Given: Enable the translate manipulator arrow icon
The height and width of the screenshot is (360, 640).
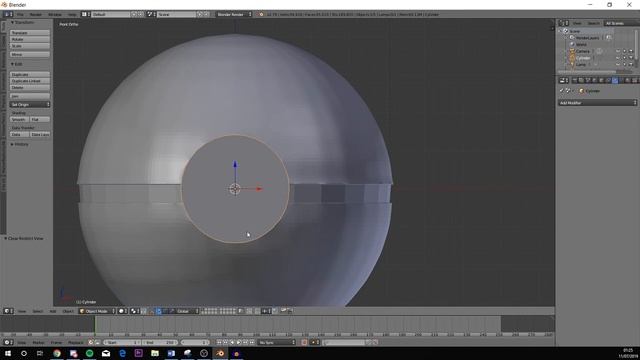Looking at the screenshot, I should (x=159, y=311).
